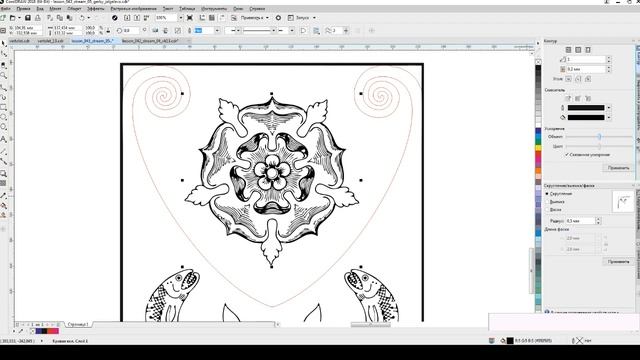The image size is (640, 360).
Task: Click the middle contour direction icon
Action: pyautogui.click(x=578, y=50)
